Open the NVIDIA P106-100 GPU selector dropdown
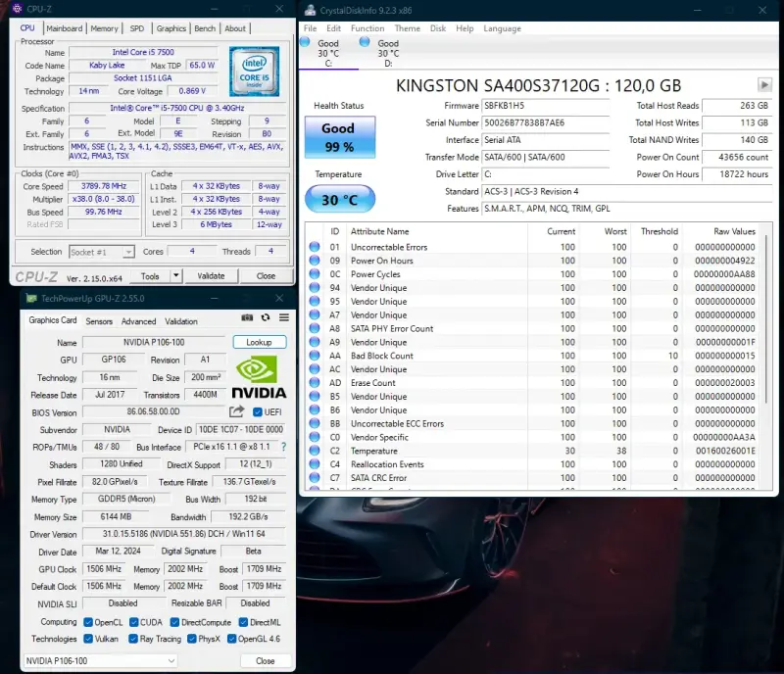The image size is (784, 674). coord(100,660)
